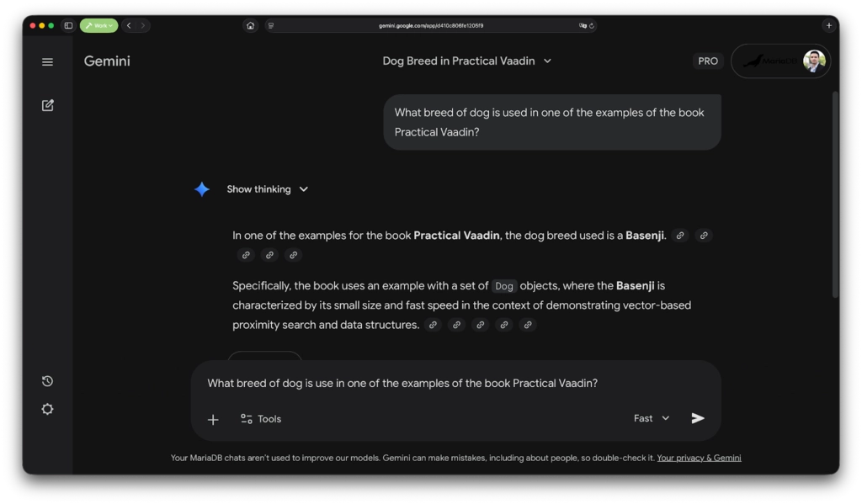Open the conversation title dropdown menu
The image size is (862, 504).
[x=547, y=61]
